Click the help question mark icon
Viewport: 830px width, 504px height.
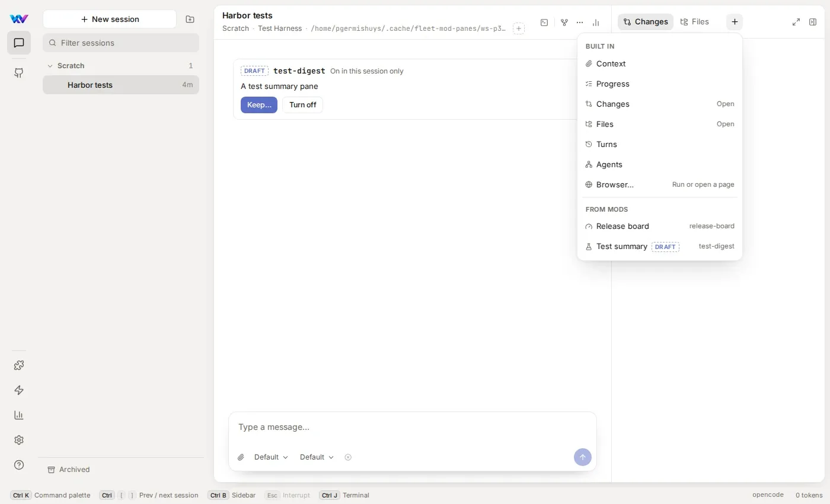19,465
